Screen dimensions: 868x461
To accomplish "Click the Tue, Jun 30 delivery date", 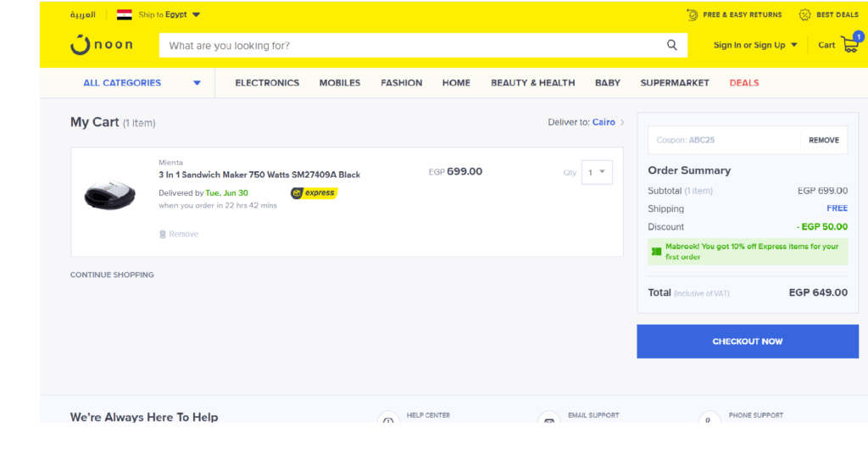I will coord(226,193).
